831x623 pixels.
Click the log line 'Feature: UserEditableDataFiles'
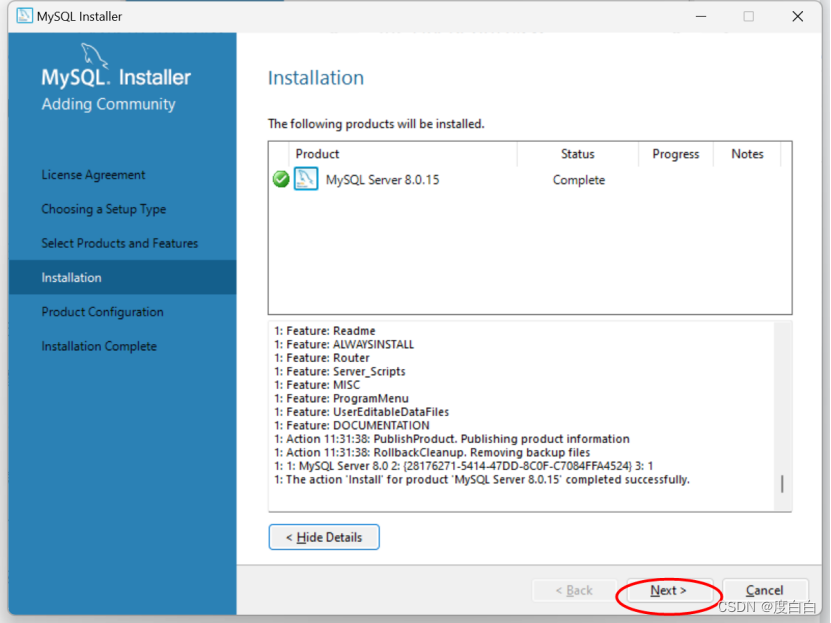click(361, 412)
